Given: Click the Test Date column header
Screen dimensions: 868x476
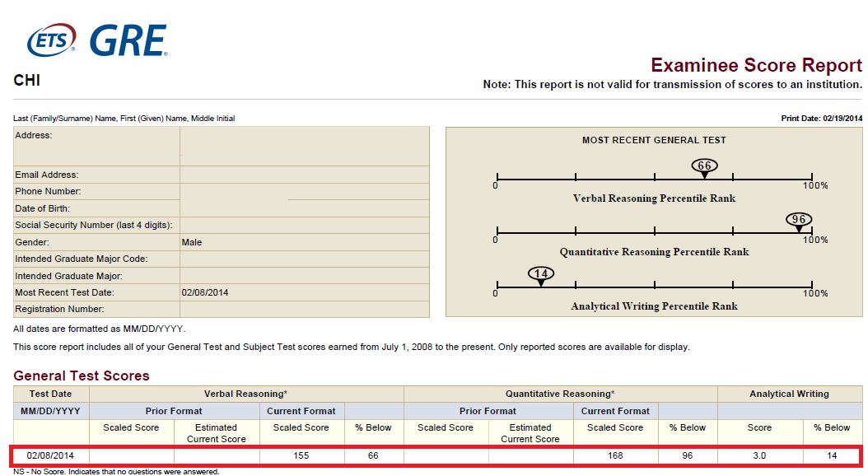Looking at the screenshot, I should (50, 394).
